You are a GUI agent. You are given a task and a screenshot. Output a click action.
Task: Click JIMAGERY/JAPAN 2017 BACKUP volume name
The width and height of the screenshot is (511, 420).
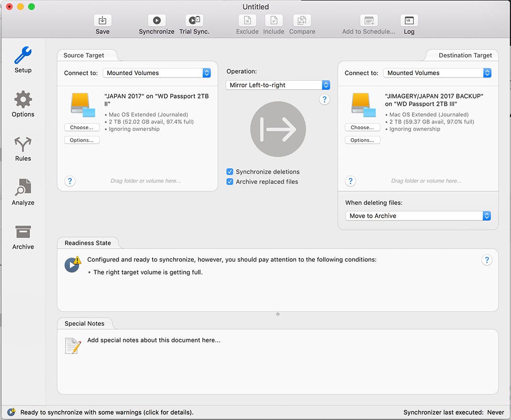pyautogui.click(x=434, y=99)
